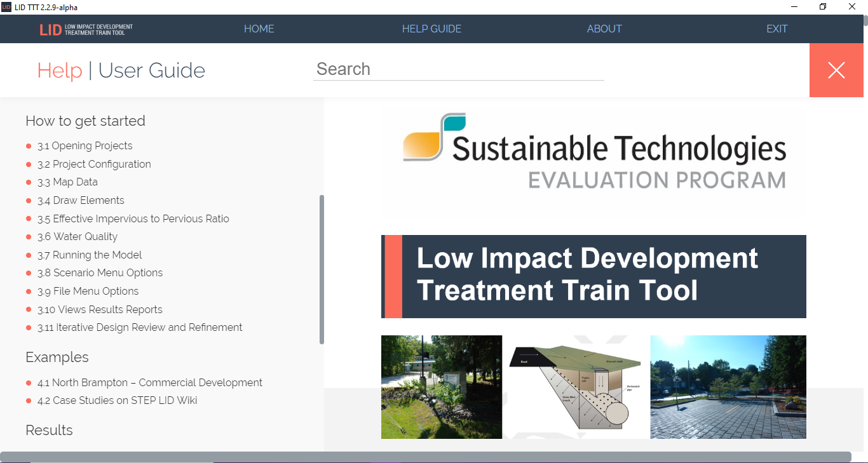Select HELP GUIDE in the navigation bar
This screenshot has width=868, height=463.
click(431, 29)
